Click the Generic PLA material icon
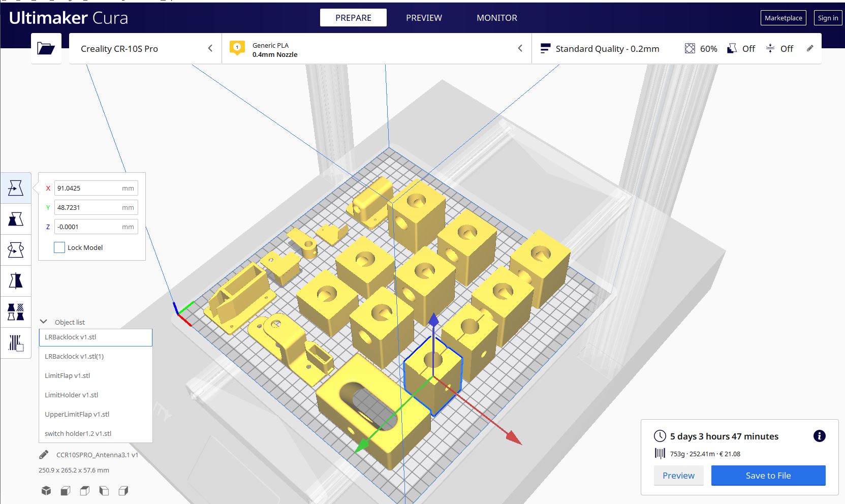The width and height of the screenshot is (845, 504). pyautogui.click(x=237, y=48)
